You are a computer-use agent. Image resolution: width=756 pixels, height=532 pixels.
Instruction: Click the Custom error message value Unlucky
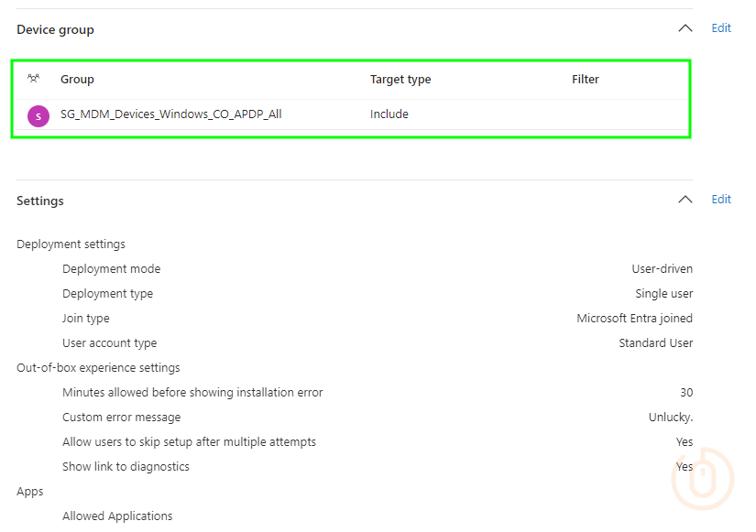(x=670, y=418)
